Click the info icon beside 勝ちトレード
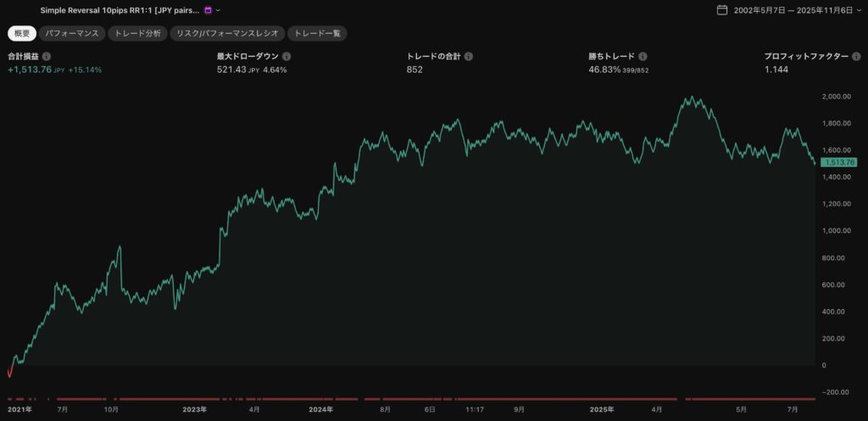This screenshot has width=868, height=421. pyautogui.click(x=643, y=57)
